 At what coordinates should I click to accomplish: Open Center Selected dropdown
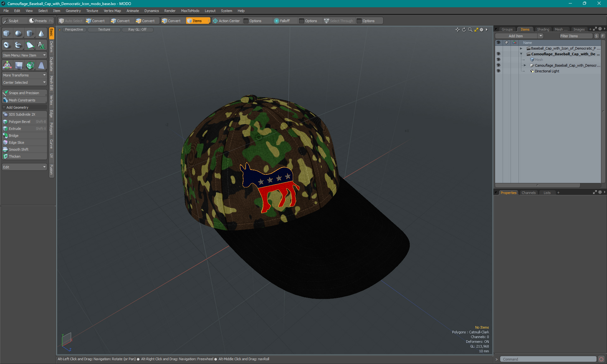[25, 82]
